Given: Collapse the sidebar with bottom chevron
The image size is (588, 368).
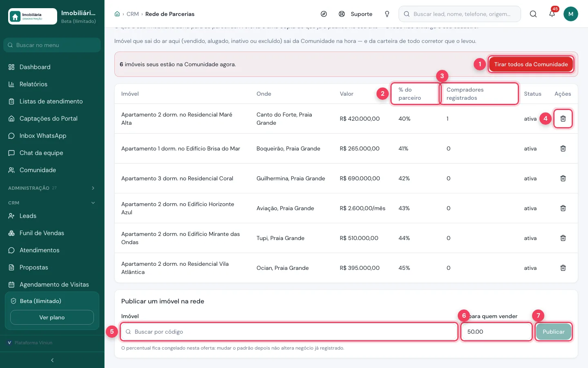Looking at the screenshot, I should pyautogui.click(x=52, y=360).
